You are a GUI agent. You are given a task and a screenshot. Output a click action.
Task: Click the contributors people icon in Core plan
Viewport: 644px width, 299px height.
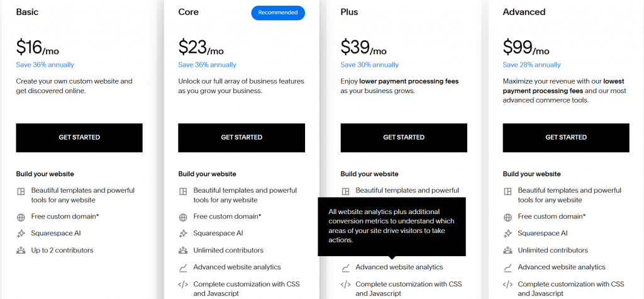(x=183, y=251)
